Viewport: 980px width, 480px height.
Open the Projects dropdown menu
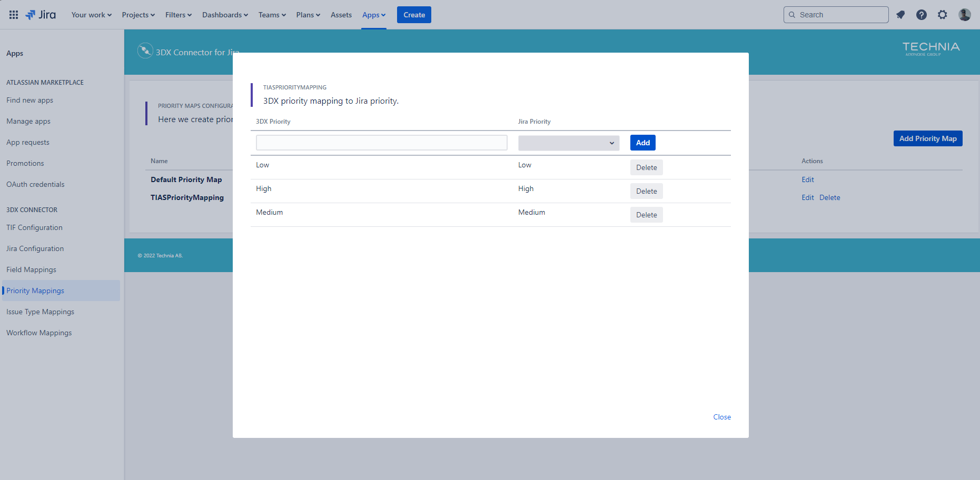click(x=138, y=15)
